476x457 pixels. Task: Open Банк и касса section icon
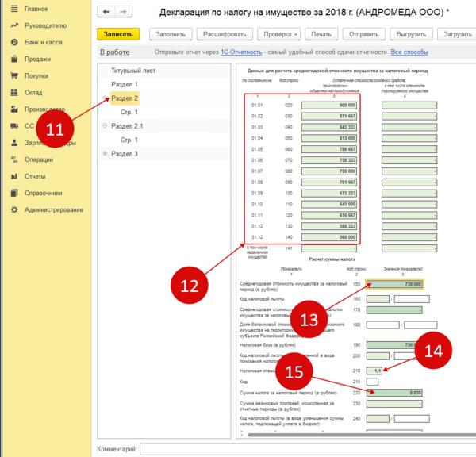pos(14,42)
